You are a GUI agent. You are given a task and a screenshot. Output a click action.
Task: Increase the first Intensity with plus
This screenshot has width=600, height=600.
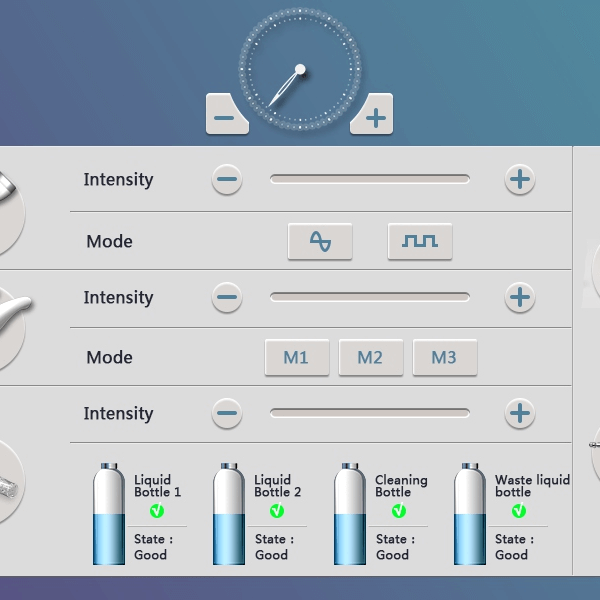click(x=519, y=180)
